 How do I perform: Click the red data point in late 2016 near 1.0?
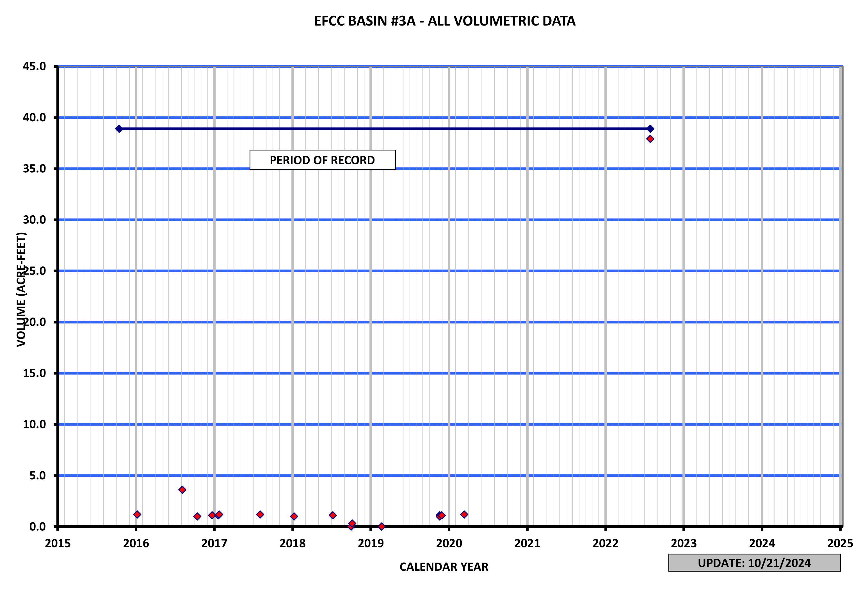(197, 516)
